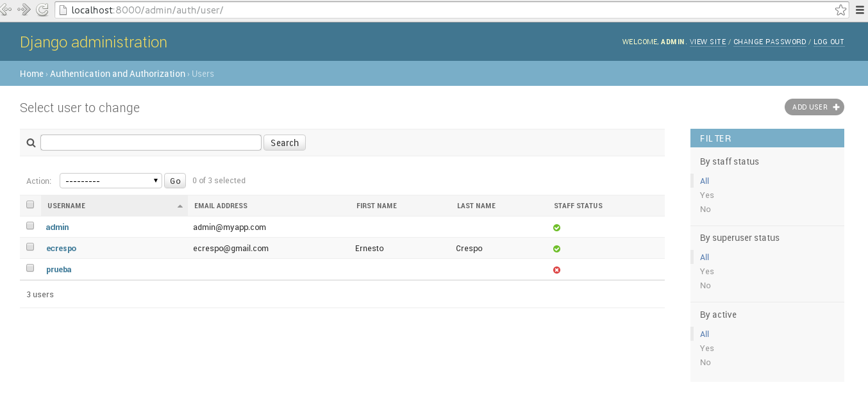The image size is (868, 394).
Task: Click the browser reload icon
Action: [x=43, y=10]
